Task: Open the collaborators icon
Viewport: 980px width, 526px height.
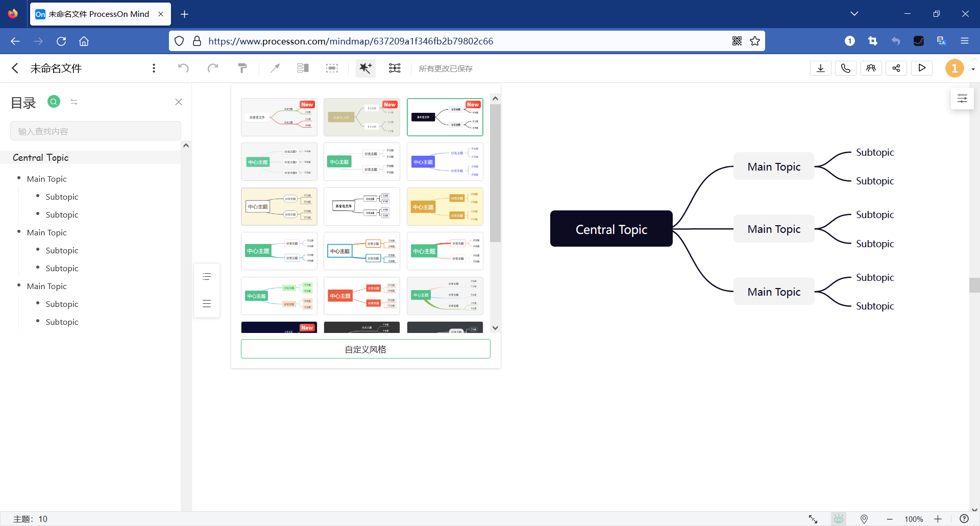Action: pyautogui.click(x=871, y=68)
